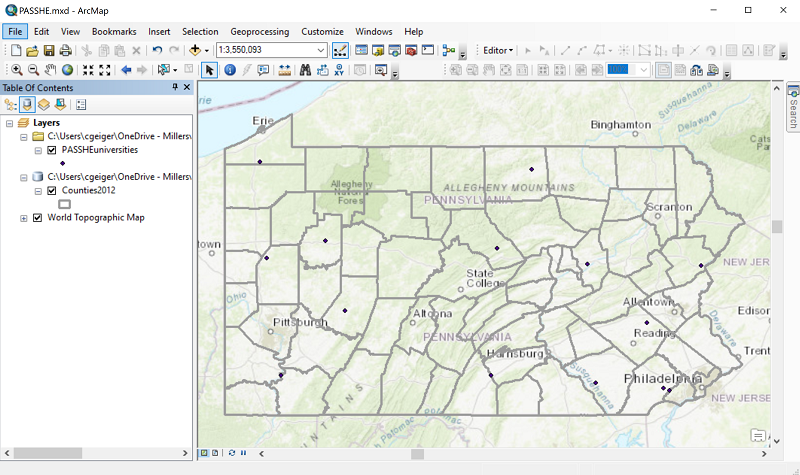Viewport: 800px width, 475px height.
Task: Open the Add Data dropdown arrow
Action: pyautogui.click(x=207, y=51)
